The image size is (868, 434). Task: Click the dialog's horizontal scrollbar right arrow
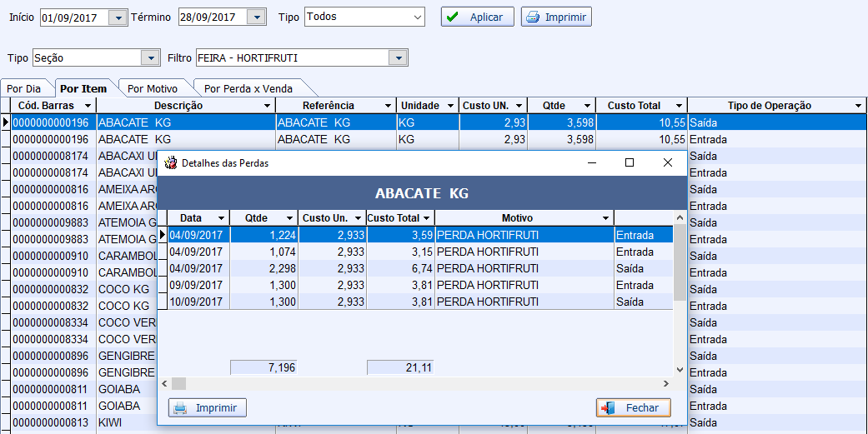tap(665, 384)
